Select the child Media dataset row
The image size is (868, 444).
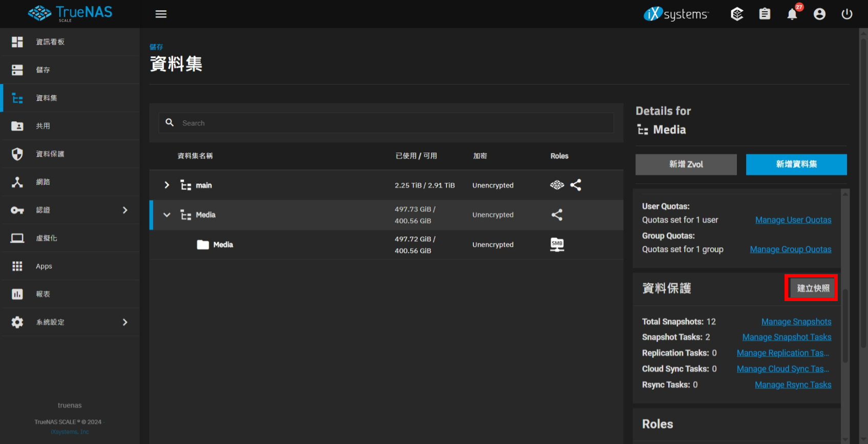307,245
